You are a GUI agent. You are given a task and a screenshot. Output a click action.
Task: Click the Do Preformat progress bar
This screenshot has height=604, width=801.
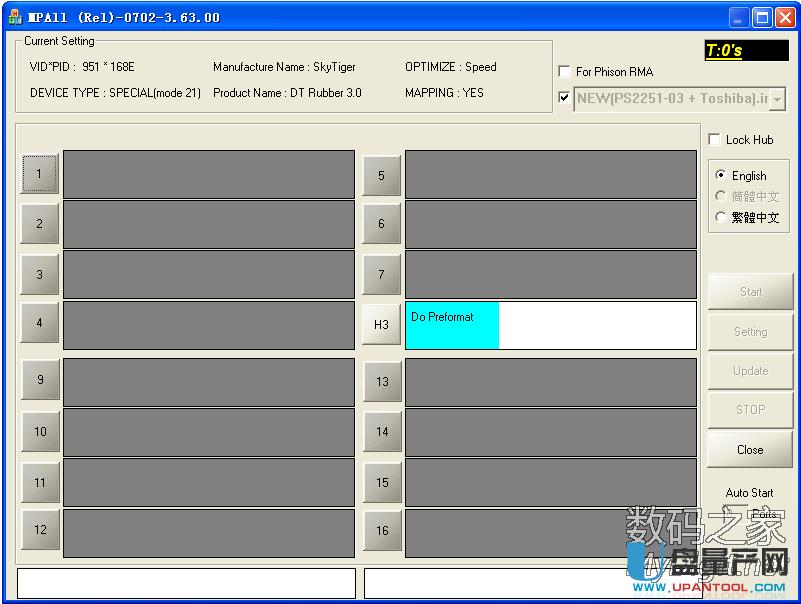(x=450, y=324)
